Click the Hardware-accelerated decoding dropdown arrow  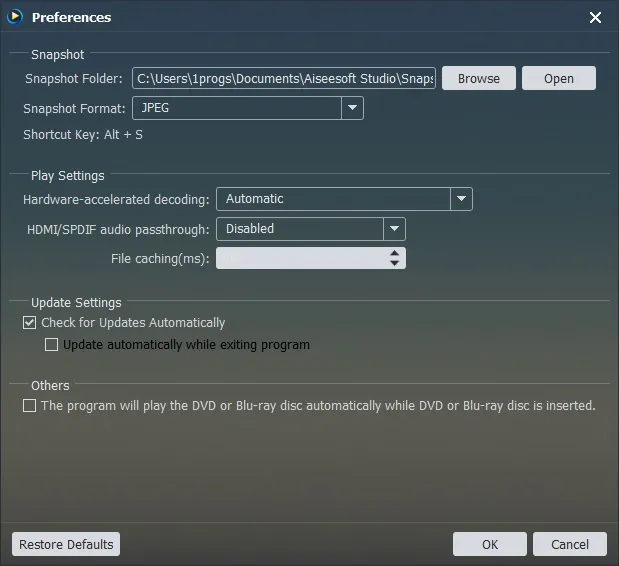click(461, 199)
